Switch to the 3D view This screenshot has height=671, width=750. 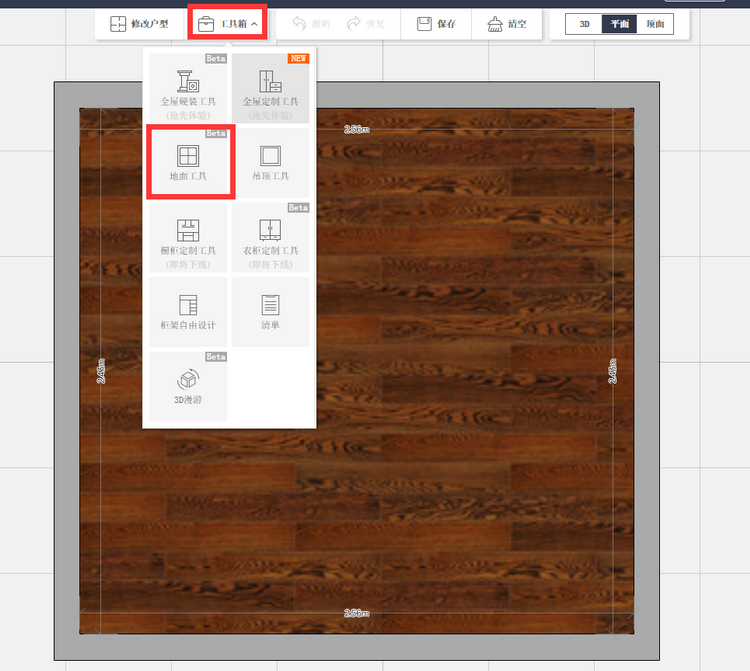tap(584, 24)
